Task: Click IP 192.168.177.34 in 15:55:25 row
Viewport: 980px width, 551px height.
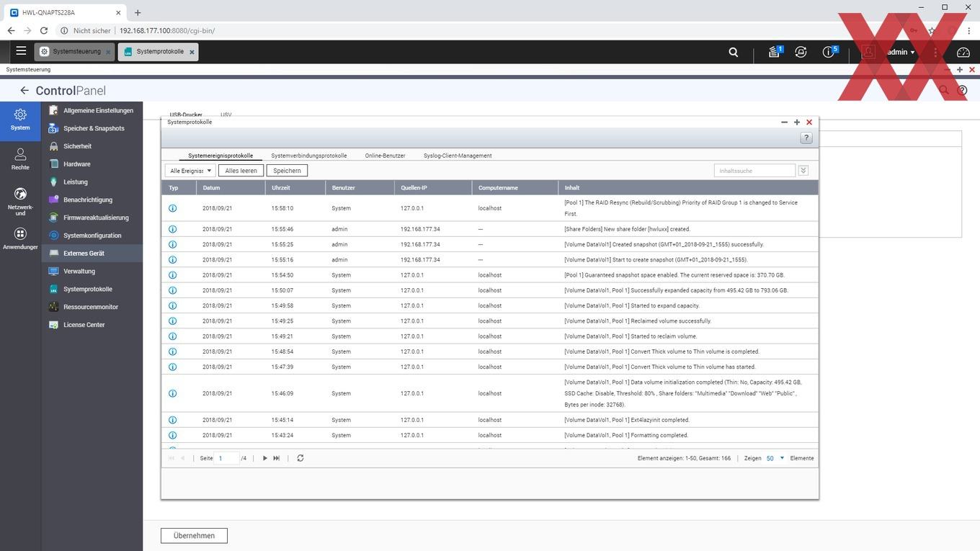Action: [420, 244]
